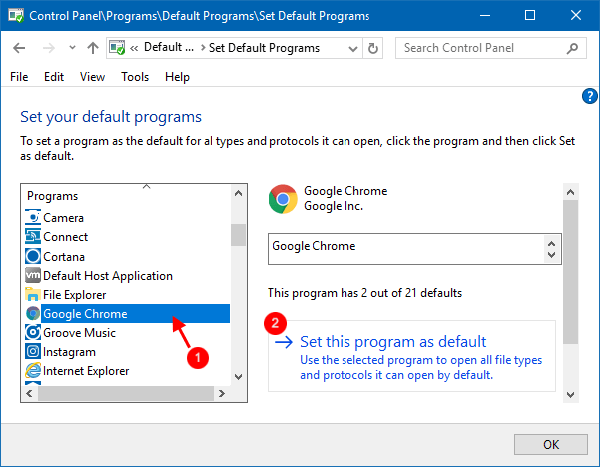Click the Google Chrome icon in list
Screen dimensions: 600x467
[x=33, y=314]
